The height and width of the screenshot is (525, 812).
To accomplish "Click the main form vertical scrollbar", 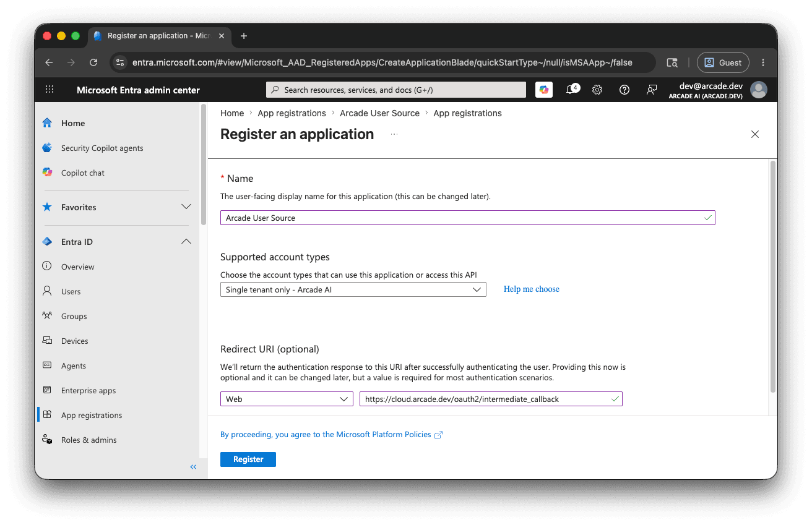I will (772, 276).
